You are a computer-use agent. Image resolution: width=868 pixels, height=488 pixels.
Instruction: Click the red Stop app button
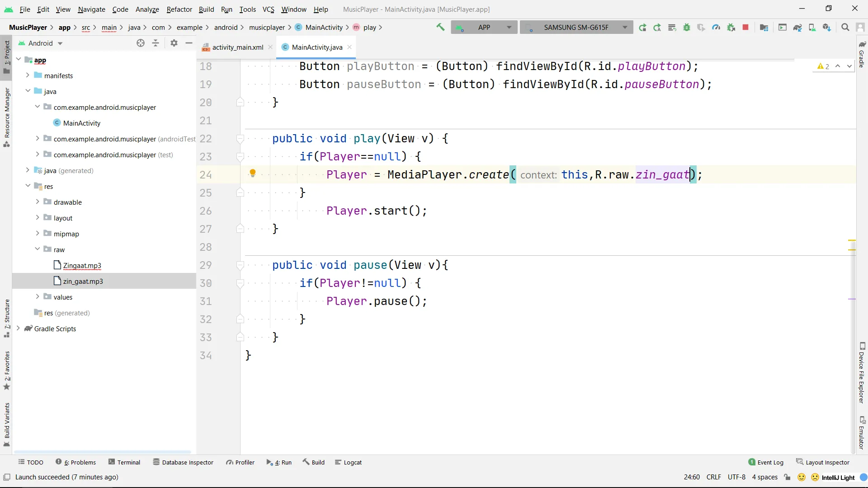pos(745,27)
